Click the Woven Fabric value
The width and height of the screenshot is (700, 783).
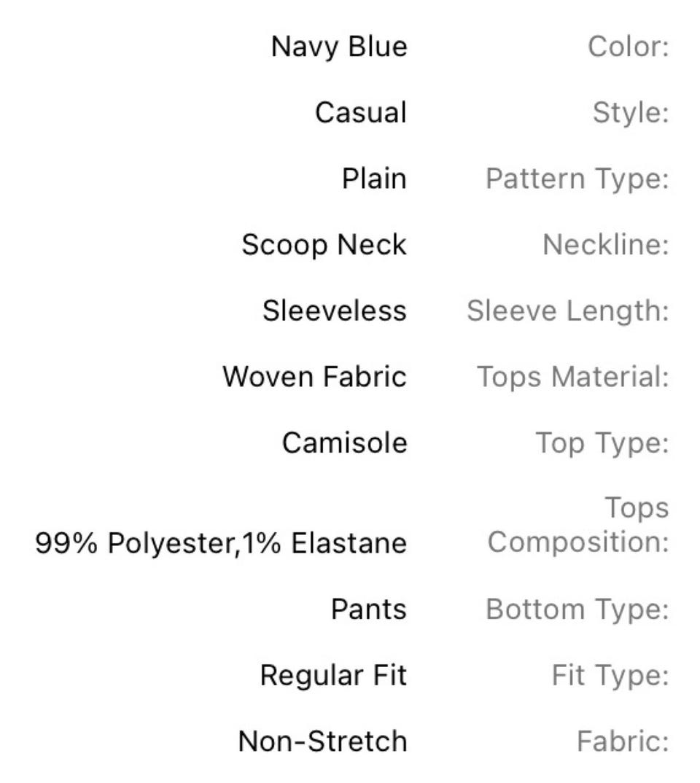(314, 377)
